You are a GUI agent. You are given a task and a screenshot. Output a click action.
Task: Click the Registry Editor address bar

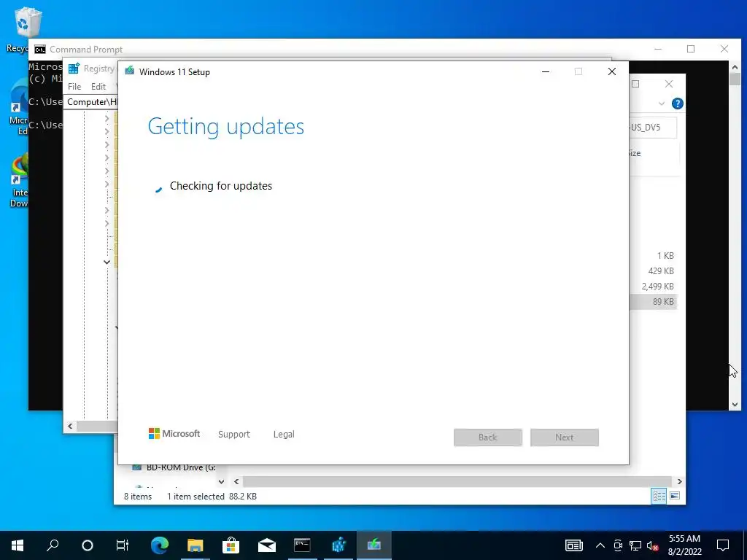click(x=91, y=102)
